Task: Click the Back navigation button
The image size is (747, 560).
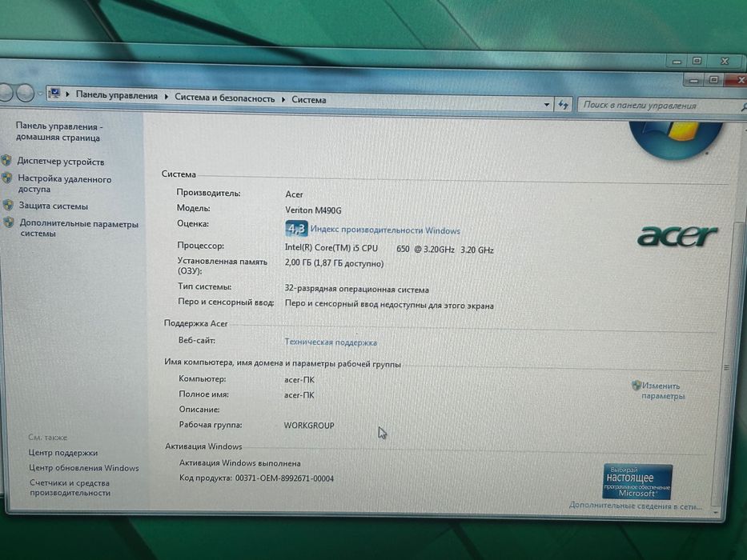Action: (6, 92)
